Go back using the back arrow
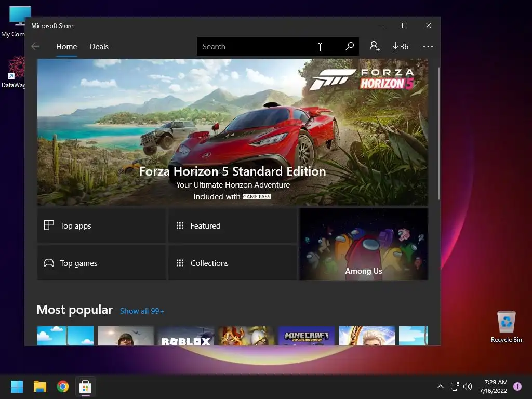 pos(35,46)
